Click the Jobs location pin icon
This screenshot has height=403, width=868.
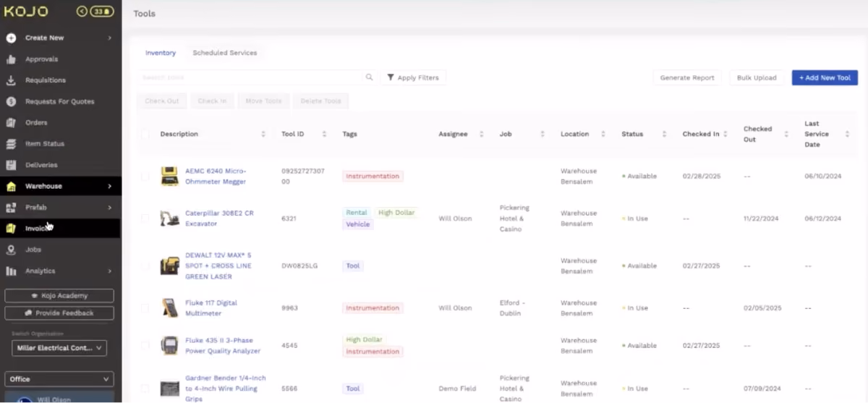[x=11, y=250]
